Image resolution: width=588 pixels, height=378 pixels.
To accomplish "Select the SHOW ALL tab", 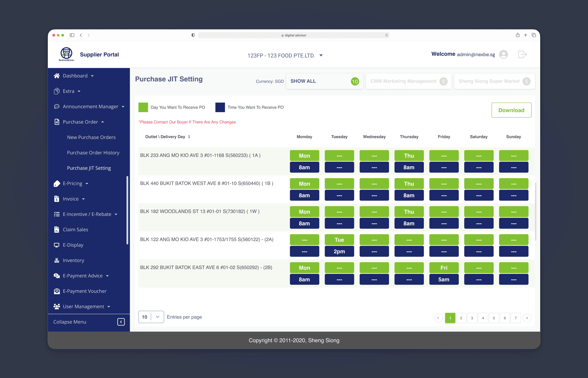I will (x=324, y=81).
